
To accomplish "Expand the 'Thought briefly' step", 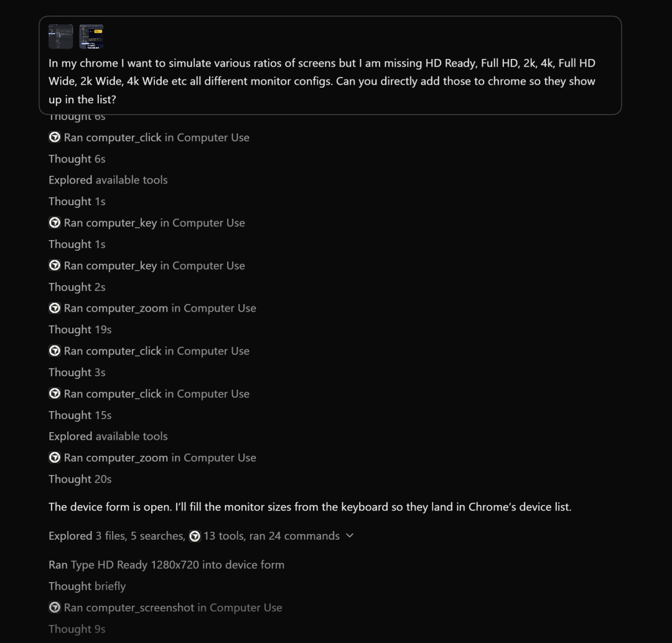I will (87, 586).
